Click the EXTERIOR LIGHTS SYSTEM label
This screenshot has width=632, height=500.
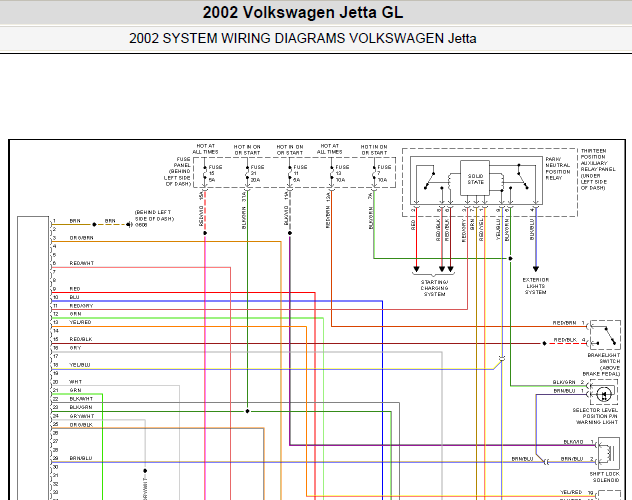pyautogui.click(x=536, y=286)
